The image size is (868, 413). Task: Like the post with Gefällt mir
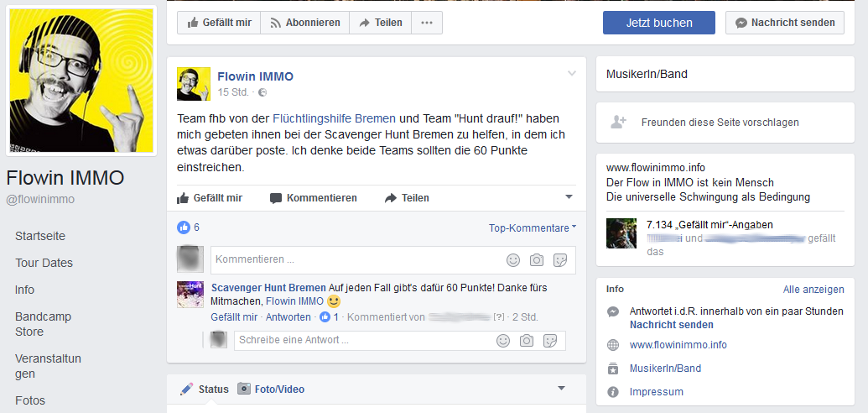pos(210,198)
